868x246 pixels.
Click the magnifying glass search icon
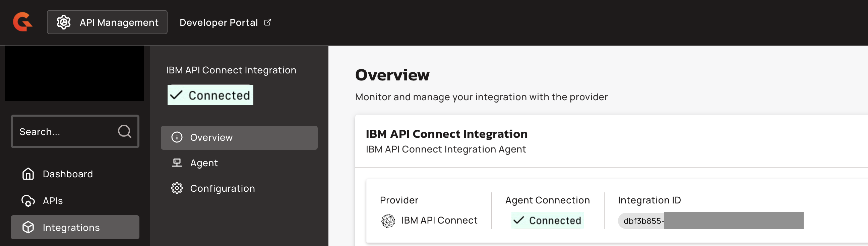(x=124, y=131)
